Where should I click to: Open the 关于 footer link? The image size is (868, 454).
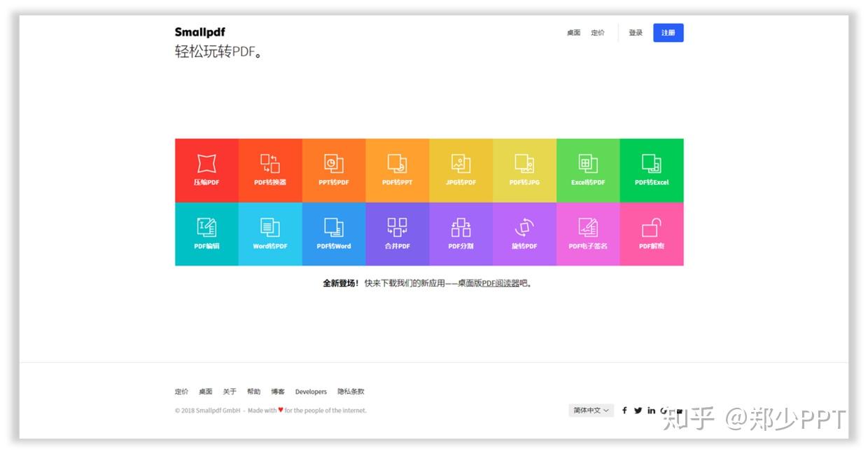tap(230, 392)
